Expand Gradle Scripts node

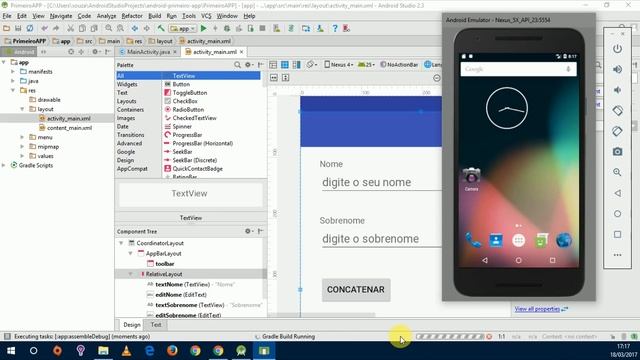(x=4, y=165)
